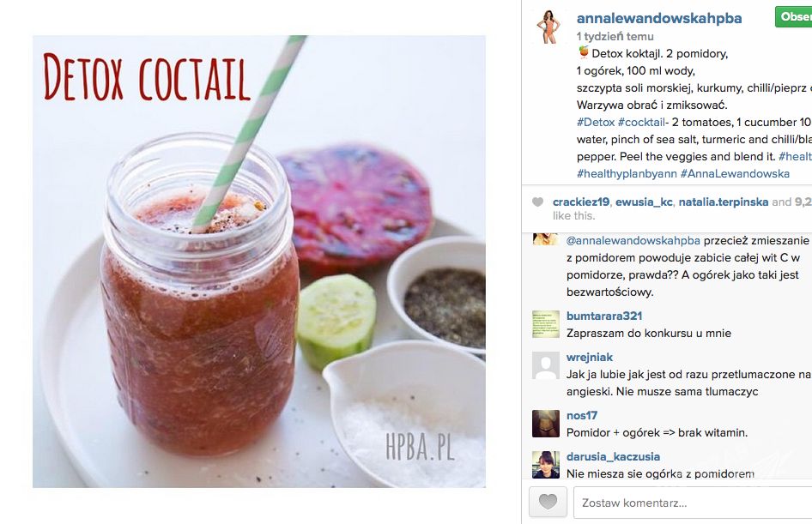Open bumtarara321 avatar thumbnail

(x=546, y=324)
